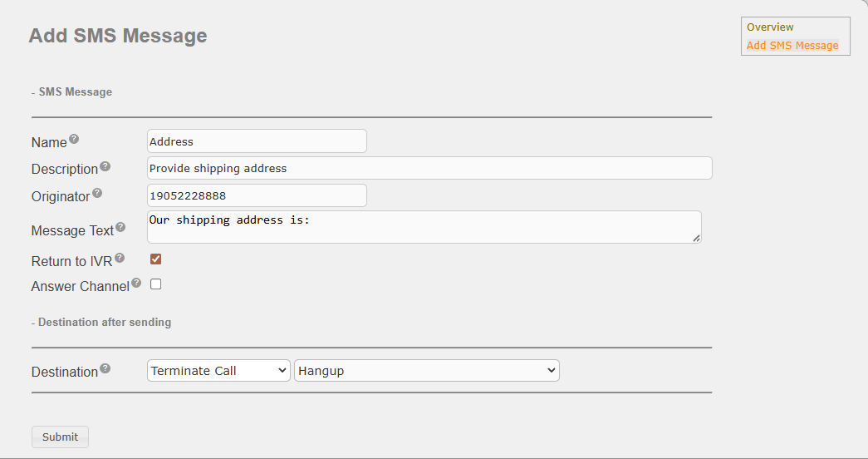The height and width of the screenshot is (459, 868).
Task: Select Add SMS Message sidebar link
Action: point(792,46)
